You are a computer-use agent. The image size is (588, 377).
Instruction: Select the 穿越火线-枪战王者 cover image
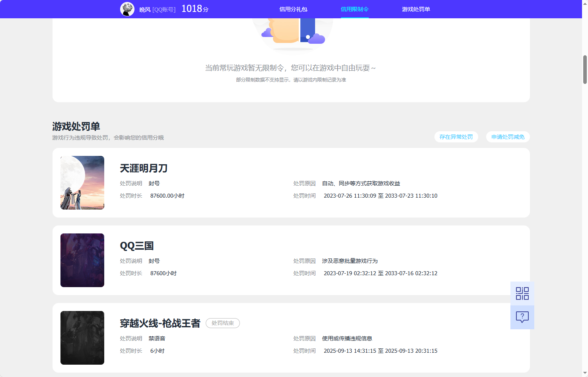coord(82,338)
